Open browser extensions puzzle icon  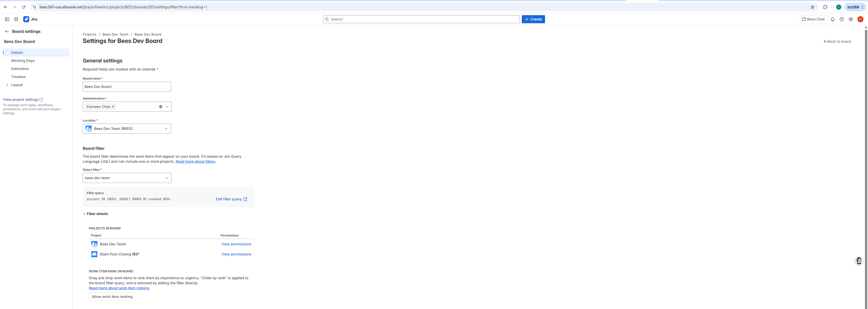(x=825, y=7)
